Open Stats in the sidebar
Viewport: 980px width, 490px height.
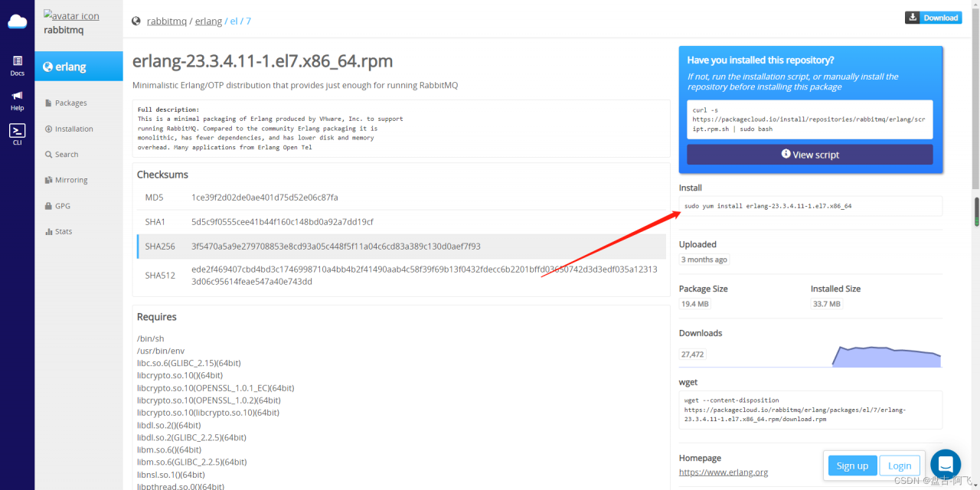(x=58, y=231)
